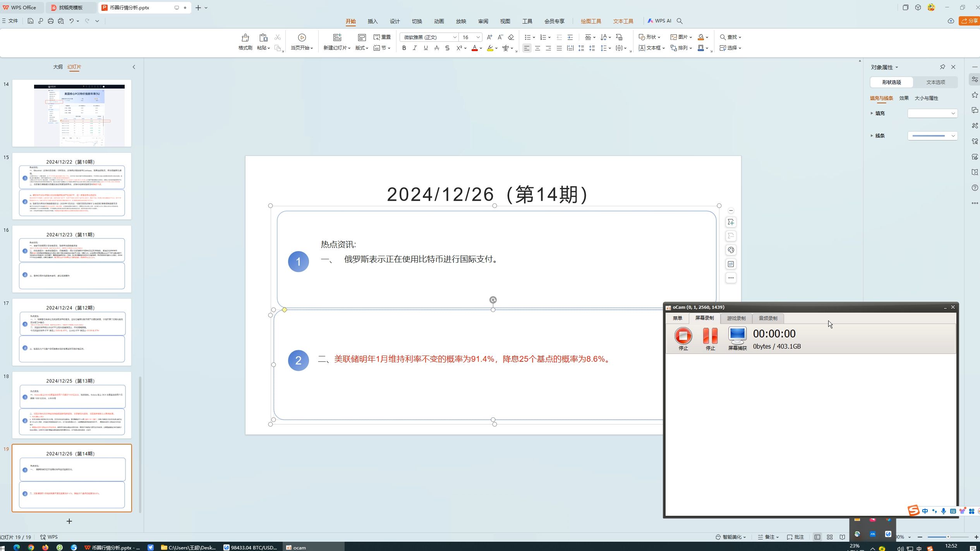Select slide 16 thumbnail 2024/12/23

click(x=72, y=259)
